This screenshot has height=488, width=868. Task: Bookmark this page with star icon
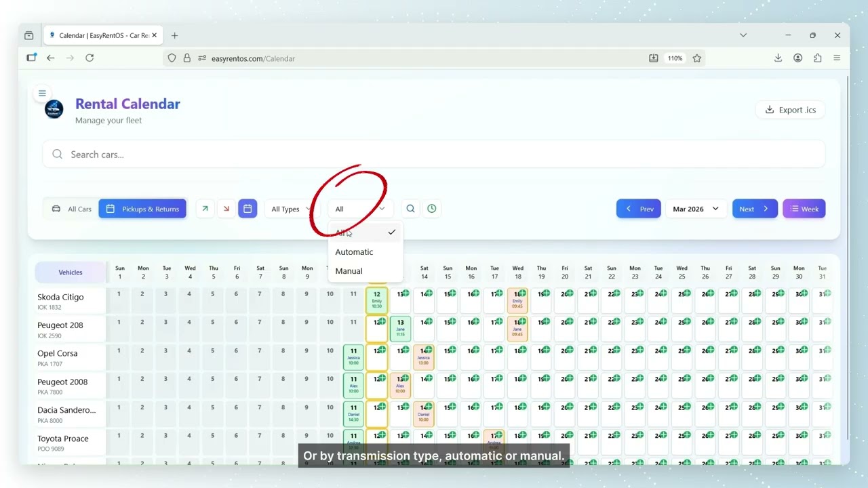pyautogui.click(x=697, y=58)
